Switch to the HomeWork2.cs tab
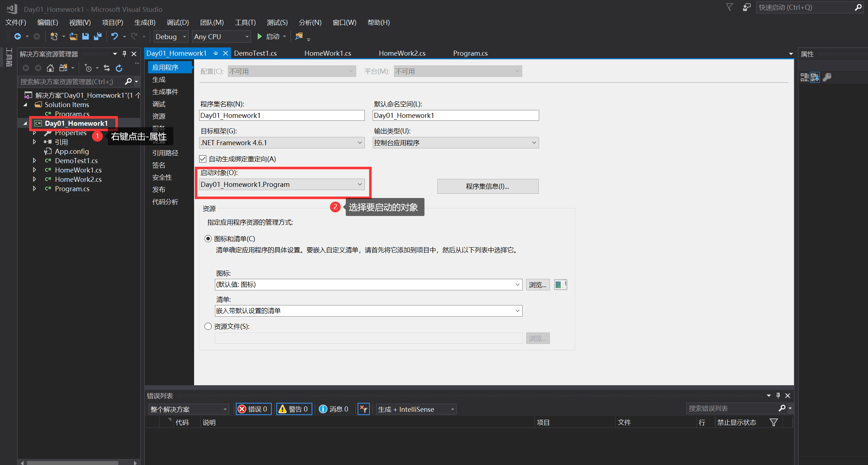 (x=402, y=53)
